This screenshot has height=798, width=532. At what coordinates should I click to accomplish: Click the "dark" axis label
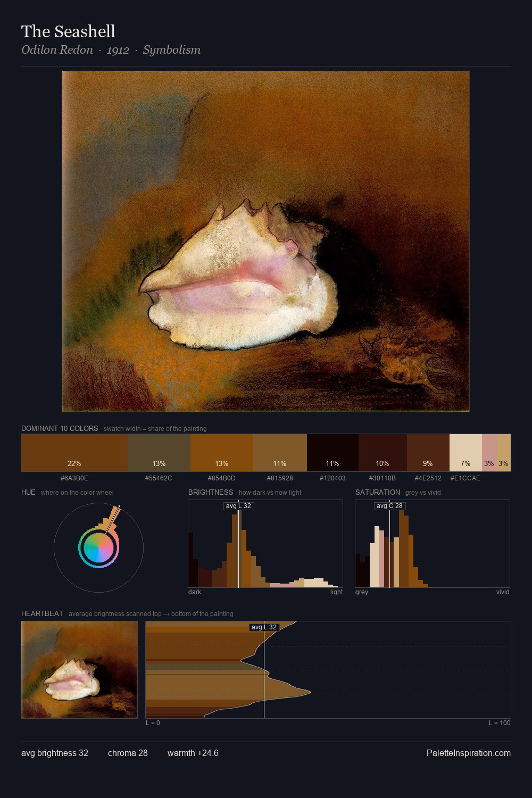pyautogui.click(x=195, y=592)
